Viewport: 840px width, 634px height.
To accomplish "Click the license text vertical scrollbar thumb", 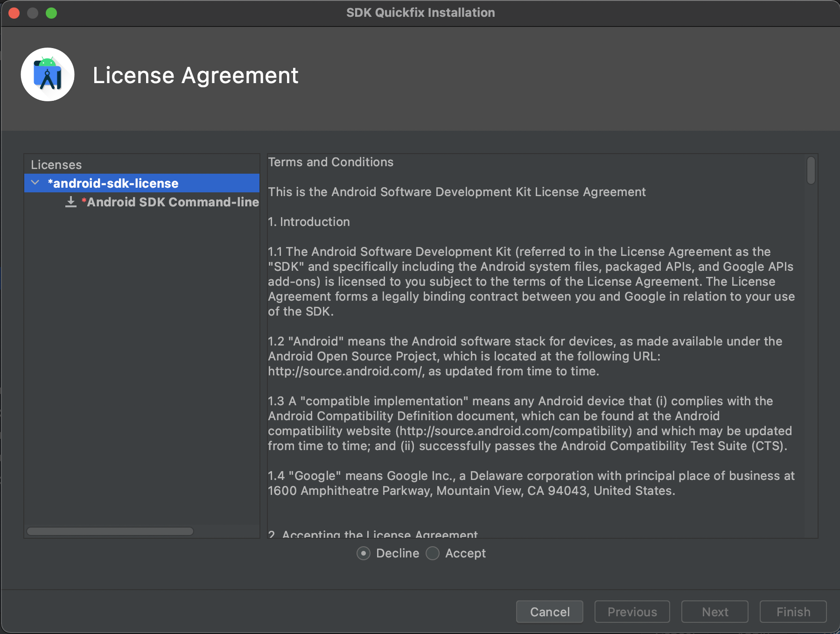I will pyautogui.click(x=811, y=170).
